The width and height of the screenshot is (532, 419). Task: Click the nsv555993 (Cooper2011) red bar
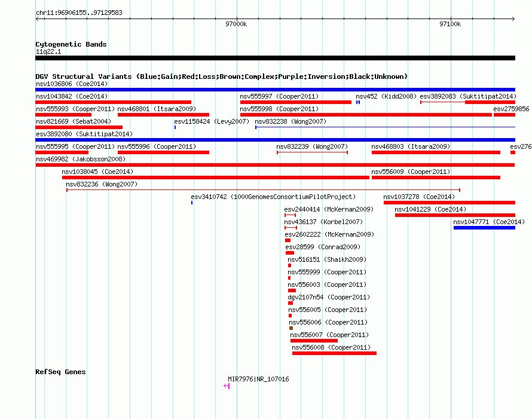63,115
